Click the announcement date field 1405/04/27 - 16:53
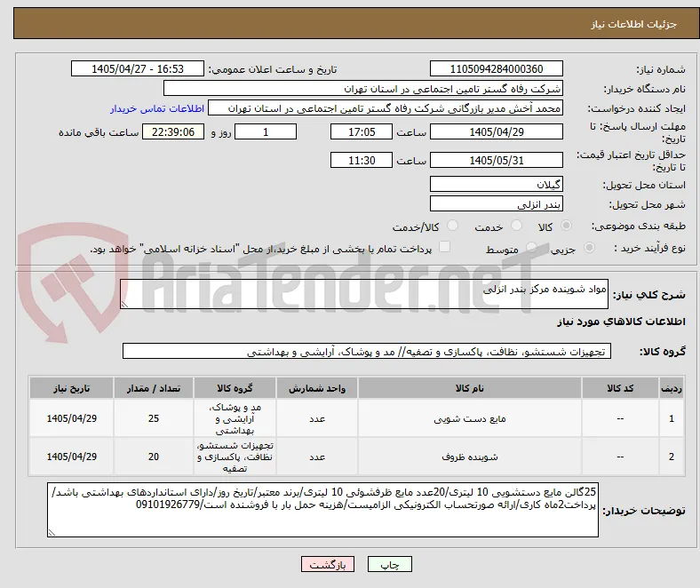The image size is (700, 588). (x=138, y=68)
